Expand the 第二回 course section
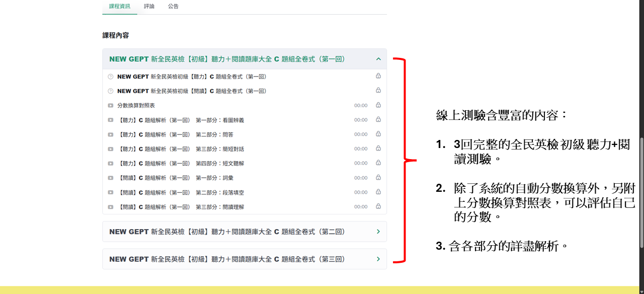Image resolution: width=644 pixels, height=294 pixels. (x=378, y=232)
